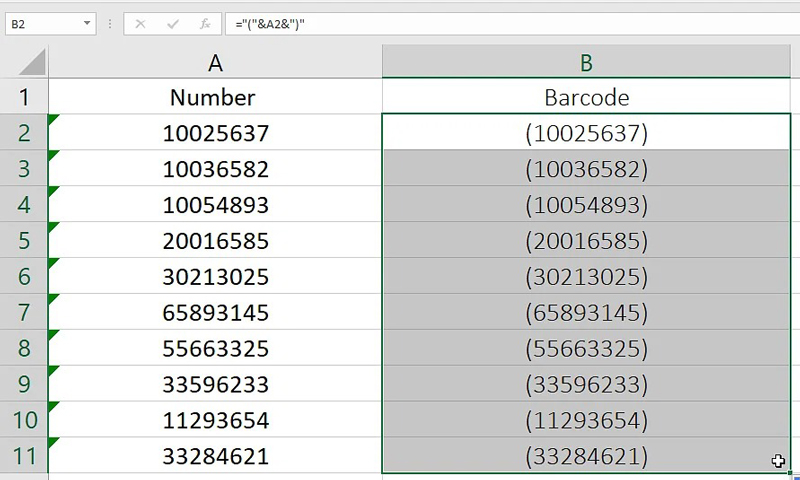
Task: Click the Enter checkmark icon in formula bar
Action: 172,23
